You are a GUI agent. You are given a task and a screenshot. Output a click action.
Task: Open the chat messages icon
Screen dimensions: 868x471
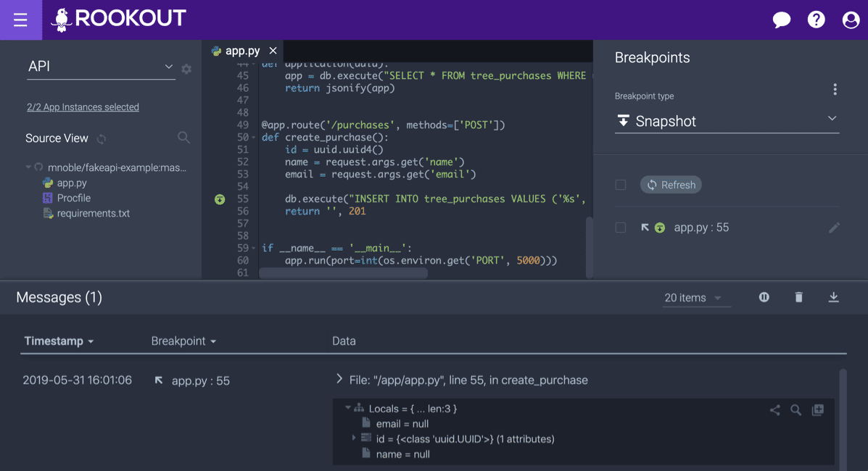click(x=781, y=20)
